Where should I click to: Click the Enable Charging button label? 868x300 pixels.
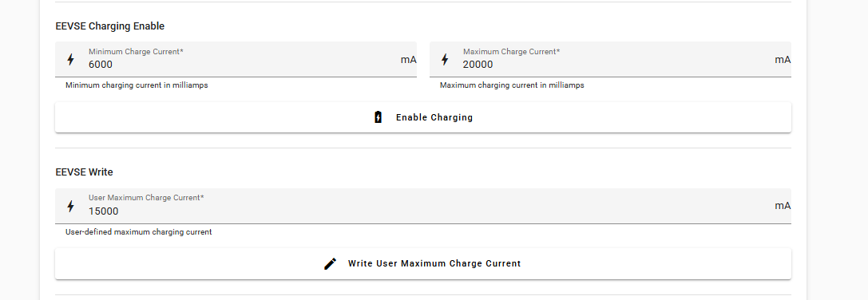(434, 117)
